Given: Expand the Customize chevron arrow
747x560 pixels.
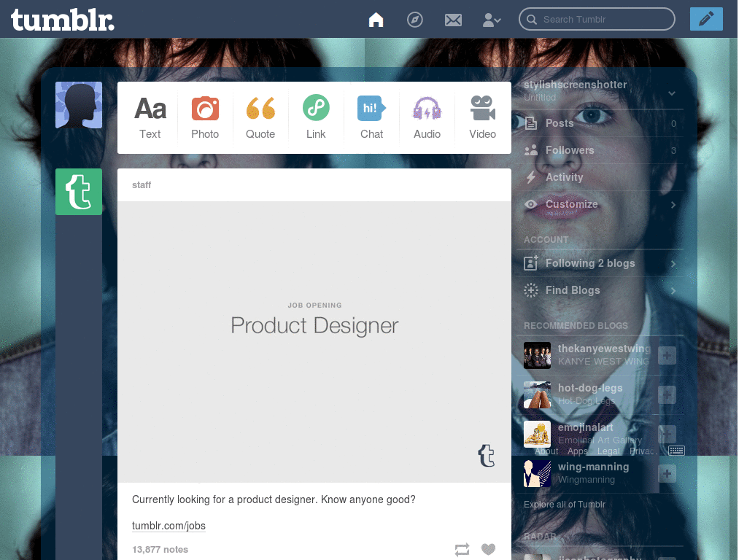Looking at the screenshot, I should point(673,205).
